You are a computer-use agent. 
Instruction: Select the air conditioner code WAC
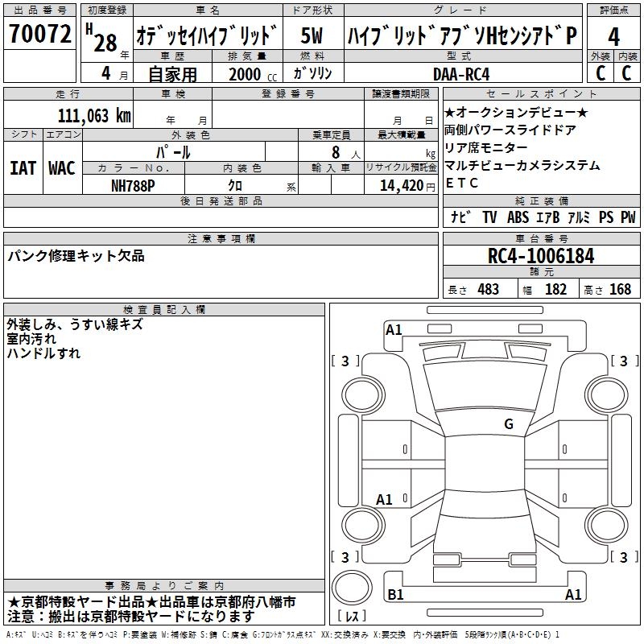(x=62, y=168)
